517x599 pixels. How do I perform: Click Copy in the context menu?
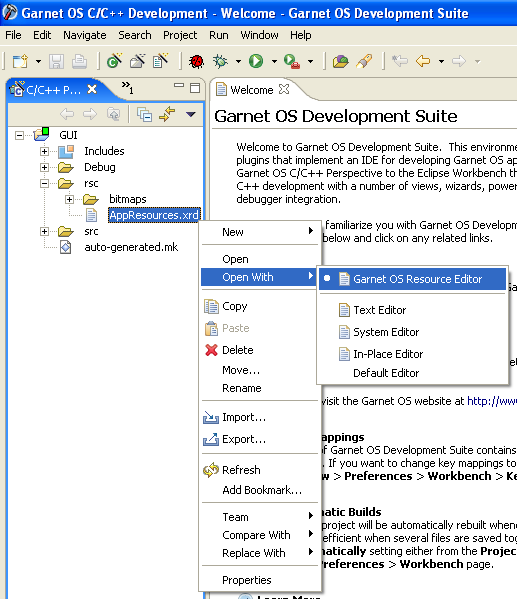[x=259, y=306]
